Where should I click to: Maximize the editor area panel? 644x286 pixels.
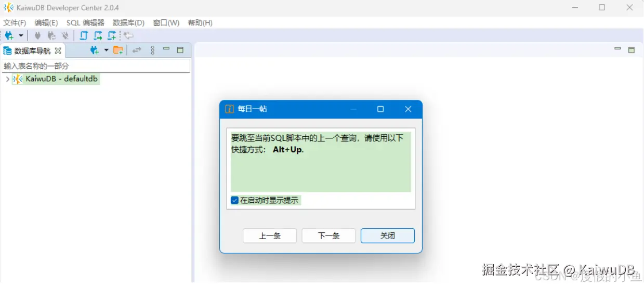[x=632, y=50]
